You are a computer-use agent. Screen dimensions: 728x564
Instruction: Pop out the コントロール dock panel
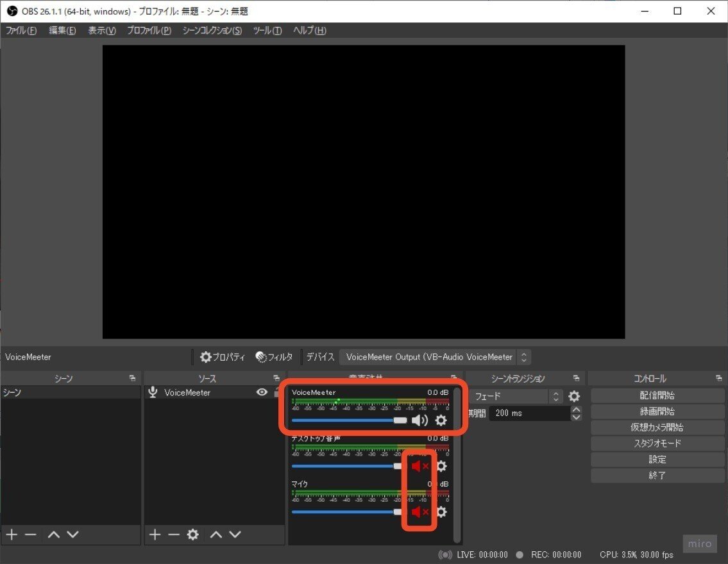(x=719, y=379)
